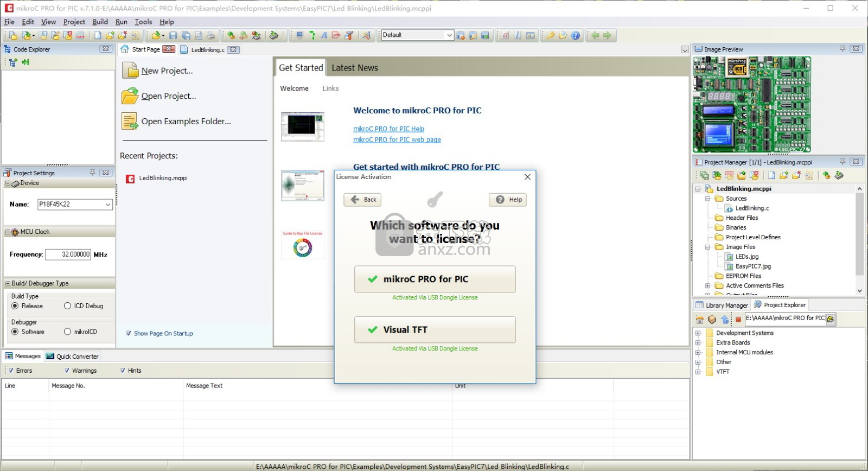Viewport: 868px width, 471px height.
Task: Click the browse folder icon beside path field
Action: click(x=831, y=319)
